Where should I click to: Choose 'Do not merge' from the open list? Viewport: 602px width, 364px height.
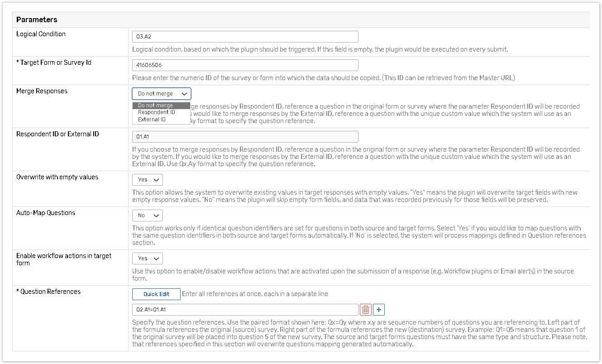pos(155,105)
